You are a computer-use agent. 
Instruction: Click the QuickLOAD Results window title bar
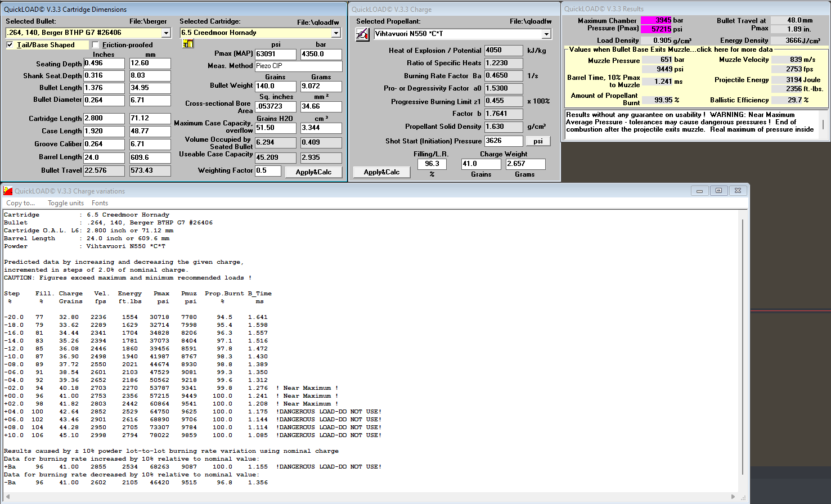point(696,8)
